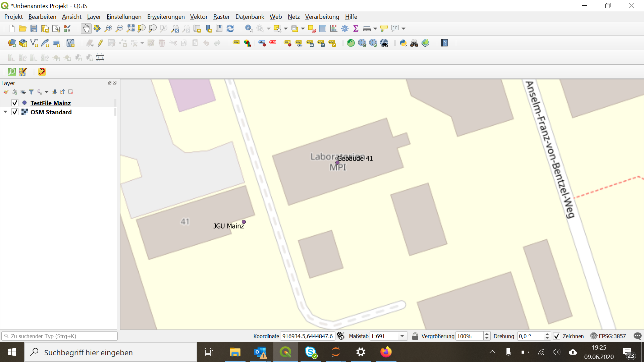644x362 pixels.
Task: Activate the Zoom Out tool
Action: 119,28
